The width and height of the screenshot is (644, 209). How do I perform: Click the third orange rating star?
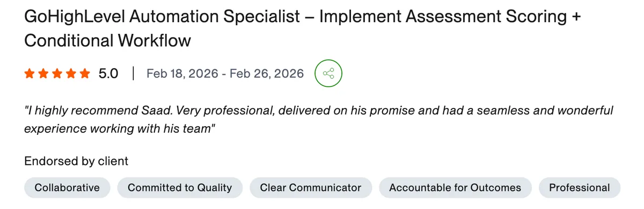click(x=57, y=74)
